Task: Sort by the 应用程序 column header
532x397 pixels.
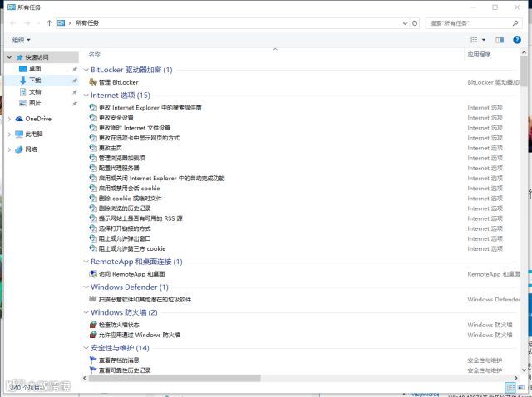Action: [x=479, y=54]
